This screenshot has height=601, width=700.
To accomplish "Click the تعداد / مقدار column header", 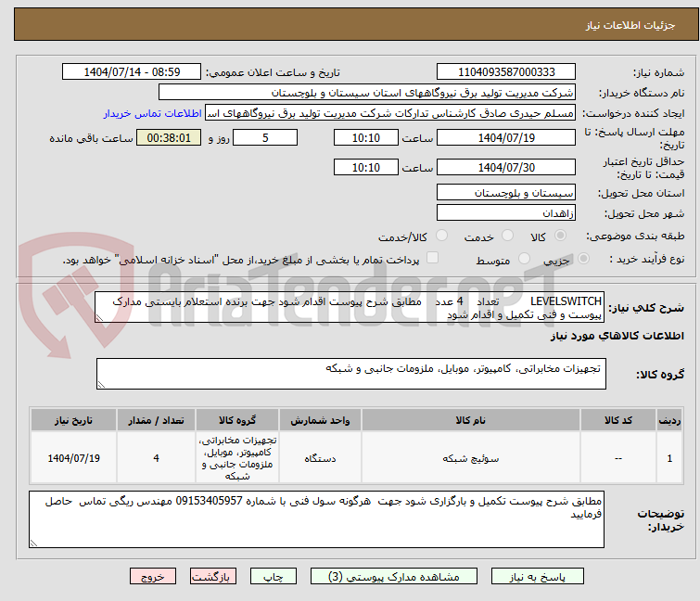I will pyautogui.click(x=156, y=420).
